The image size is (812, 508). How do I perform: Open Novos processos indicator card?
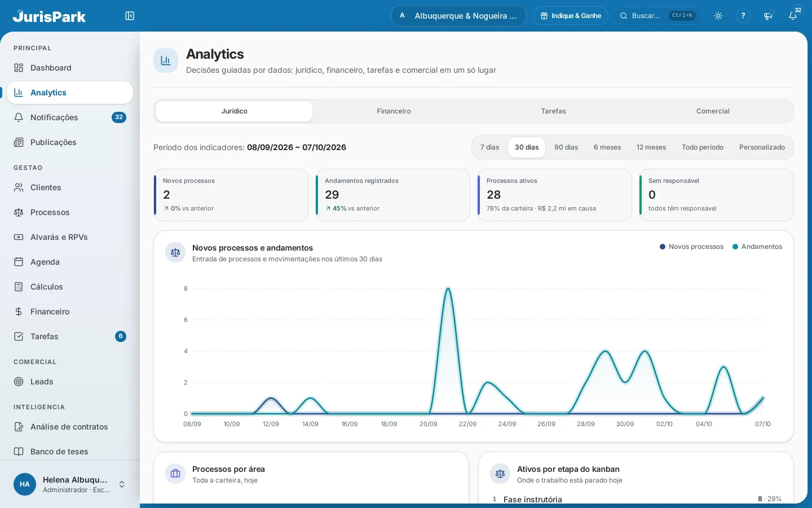pos(231,195)
